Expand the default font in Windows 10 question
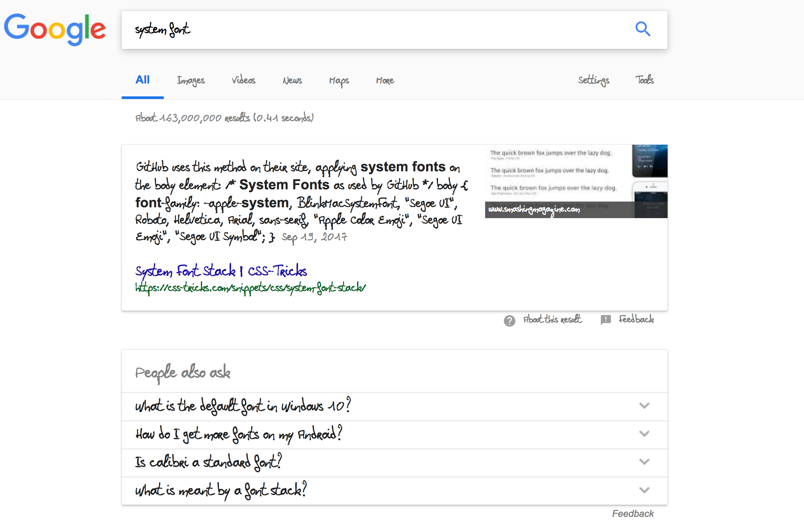The image size is (804, 532). (394, 406)
